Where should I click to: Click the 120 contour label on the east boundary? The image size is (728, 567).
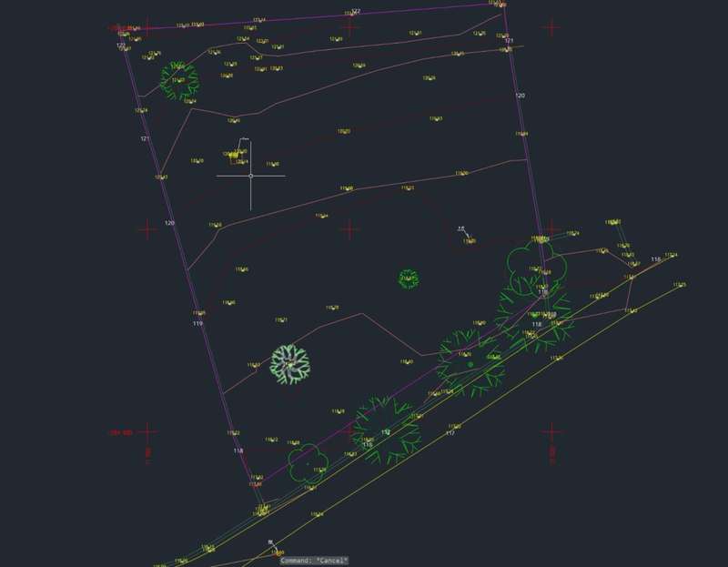pos(520,96)
